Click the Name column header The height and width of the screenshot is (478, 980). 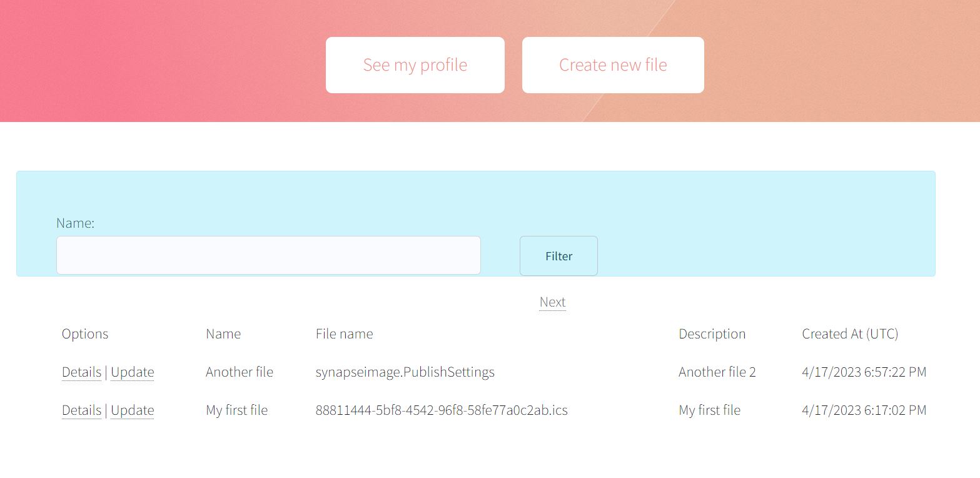pyautogui.click(x=223, y=333)
